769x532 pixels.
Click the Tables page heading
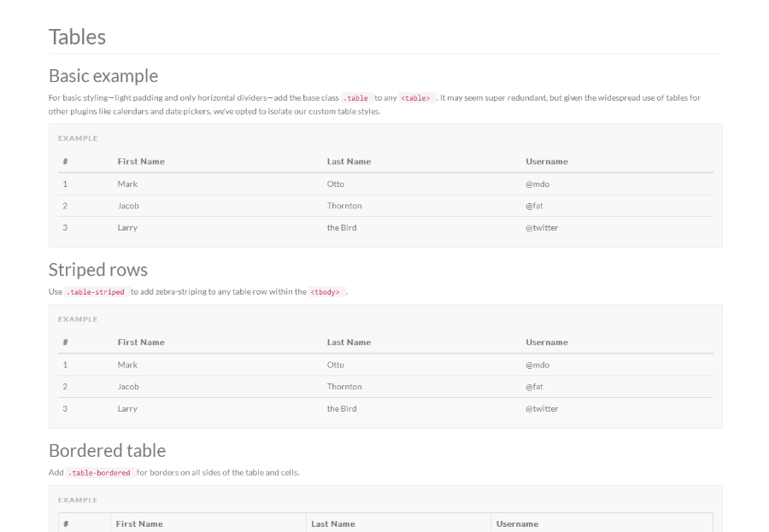coord(77,37)
